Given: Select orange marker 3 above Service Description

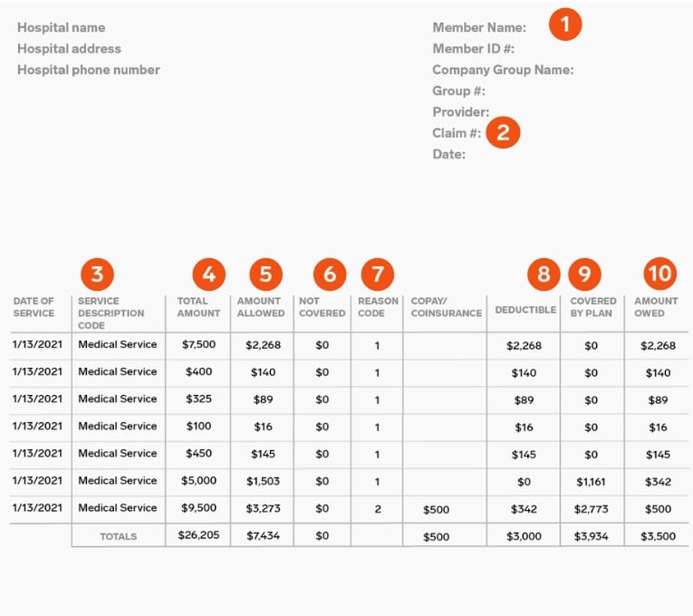Looking at the screenshot, I should coord(97,274).
